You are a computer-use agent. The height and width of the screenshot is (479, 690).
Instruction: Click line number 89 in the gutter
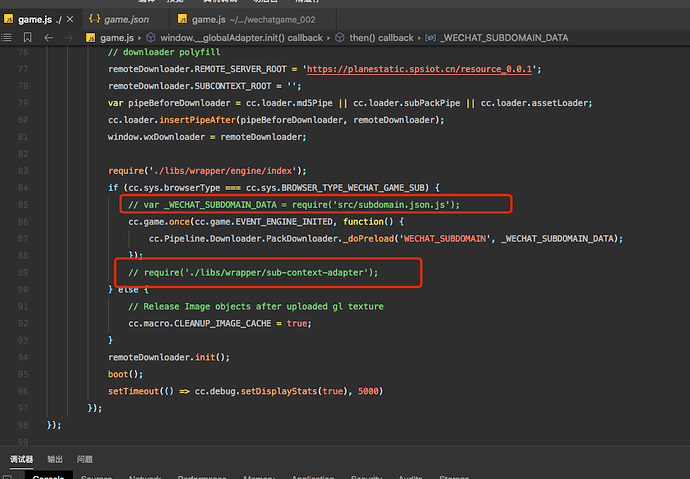pos(23,273)
